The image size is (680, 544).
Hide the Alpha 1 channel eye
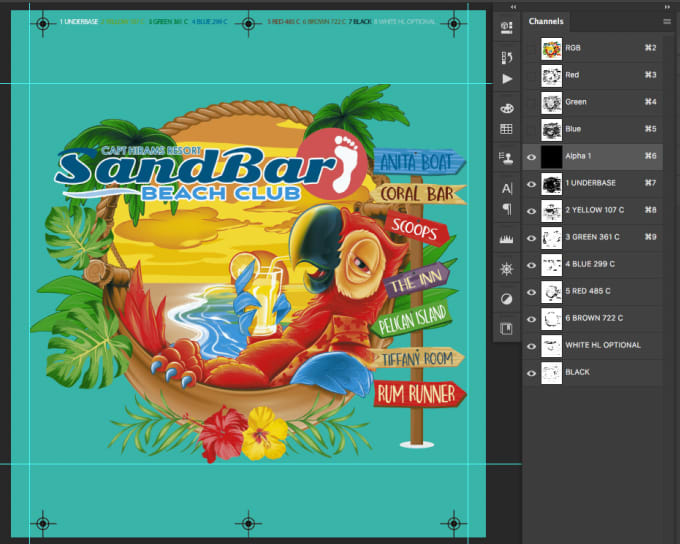click(531, 156)
